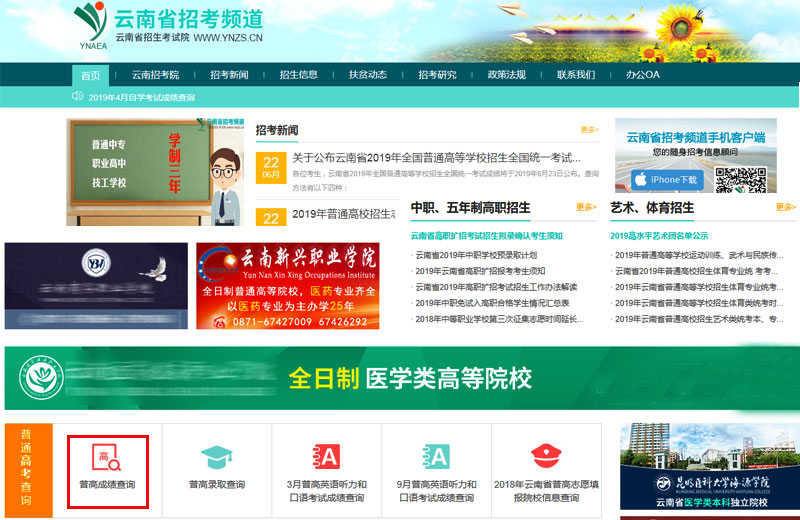This screenshot has height=520, width=800.
Task: Open the 招考新闻 navigation menu item
Action: (229, 75)
